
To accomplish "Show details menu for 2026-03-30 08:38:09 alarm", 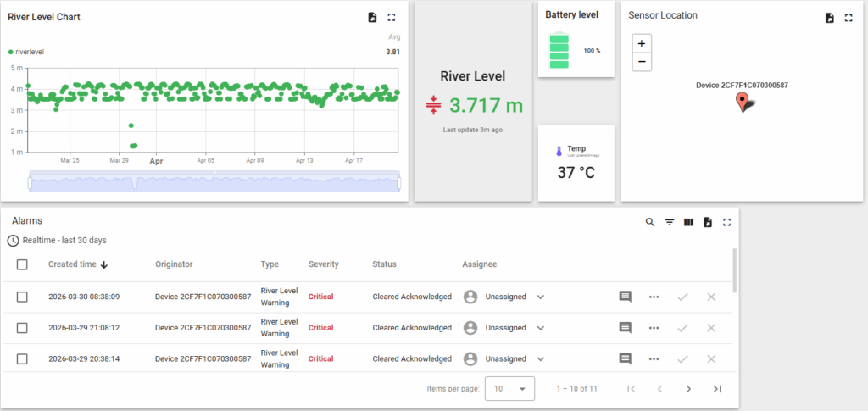I will click(654, 297).
